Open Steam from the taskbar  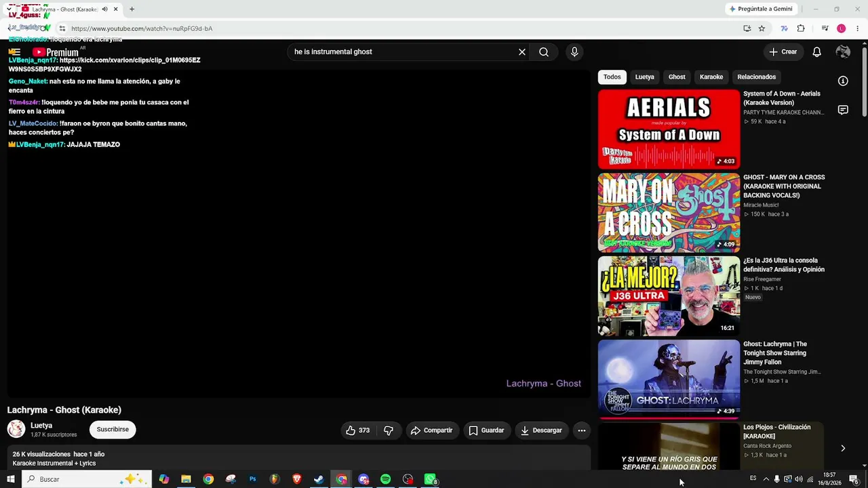319,479
